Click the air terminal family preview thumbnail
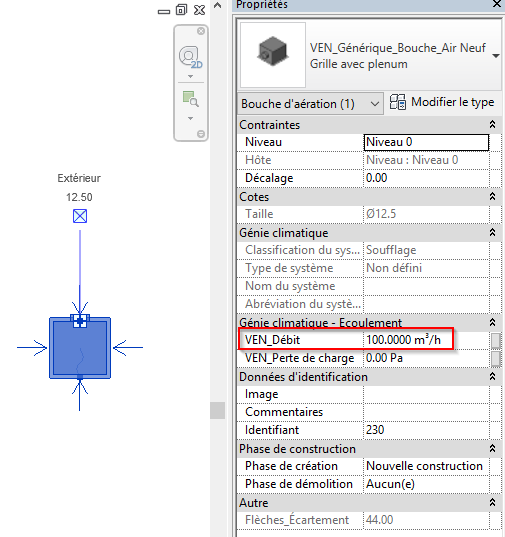 point(273,55)
